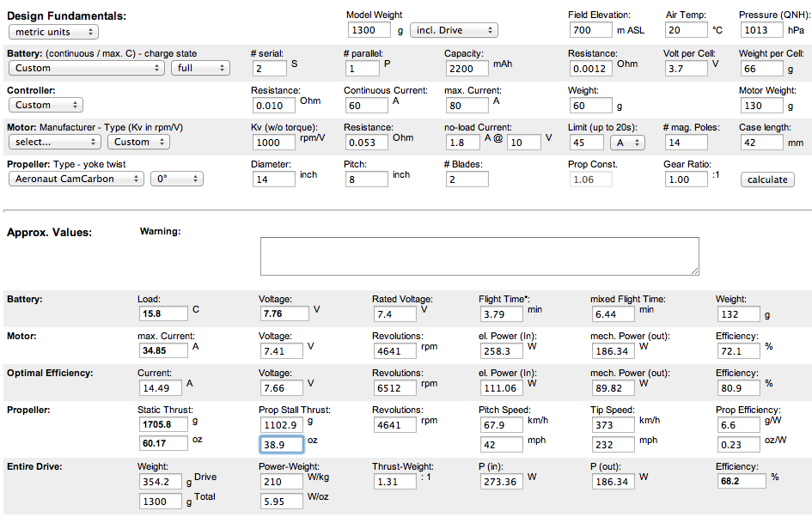The image size is (812, 523).
Task: Edit the Gear Ratio field
Action: (685, 179)
